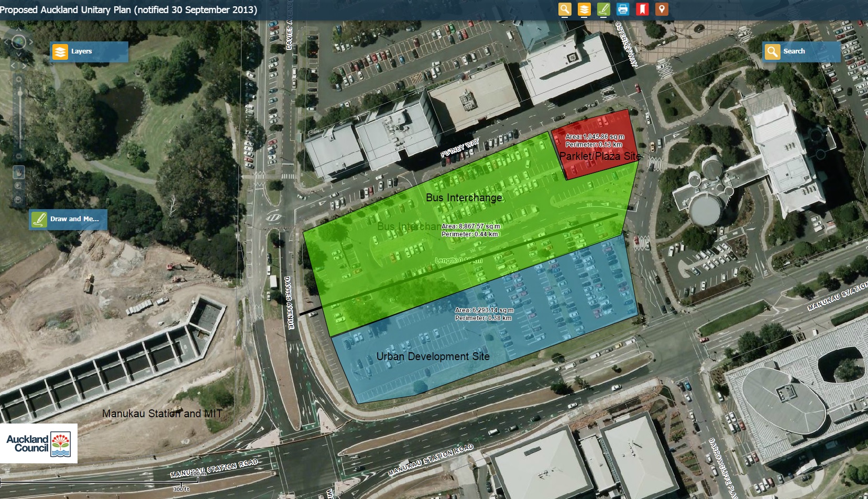Screen dimensions: 868x499
Task: Open the Layers icon in top toolbar
Action: tap(584, 9)
